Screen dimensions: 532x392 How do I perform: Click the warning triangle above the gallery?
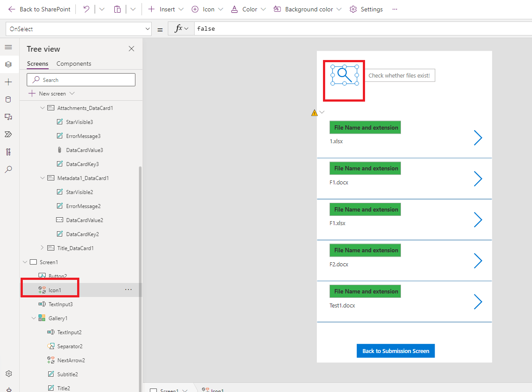[x=314, y=112]
